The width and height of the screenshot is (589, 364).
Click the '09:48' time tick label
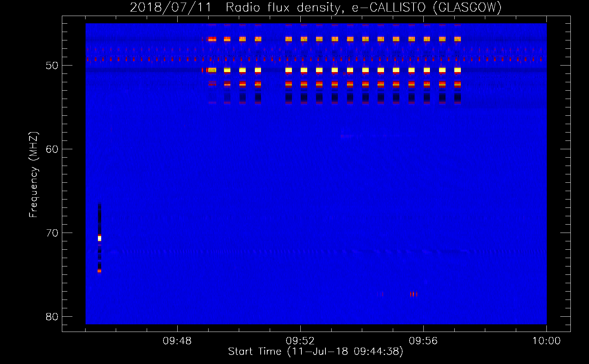pos(177,341)
